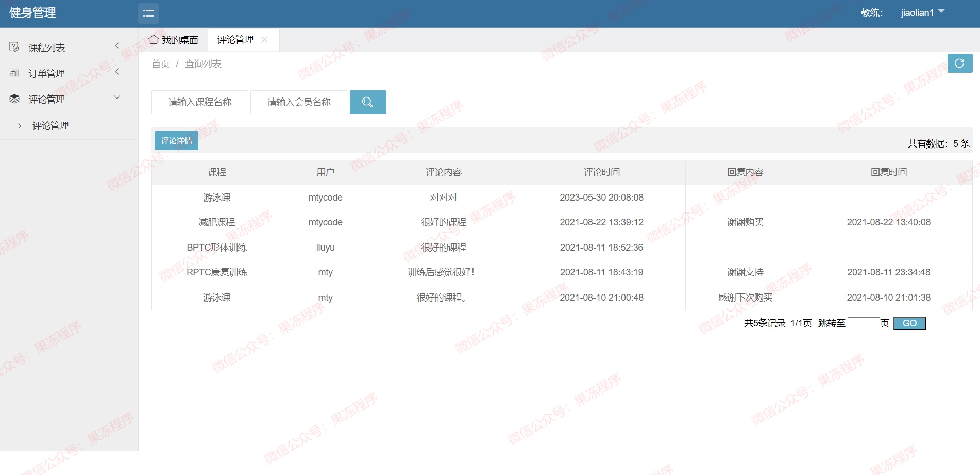Click the 评论时间 column header
Screen dimensions: 980x475
(x=602, y=172)
